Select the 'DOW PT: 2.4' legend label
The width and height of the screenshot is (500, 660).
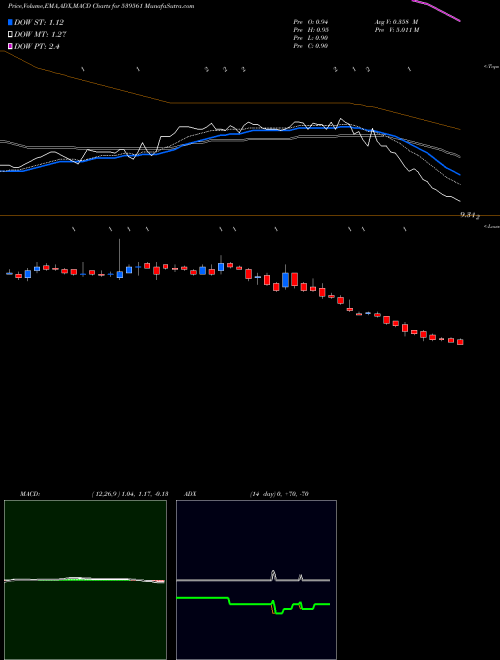tap(37, 46)
